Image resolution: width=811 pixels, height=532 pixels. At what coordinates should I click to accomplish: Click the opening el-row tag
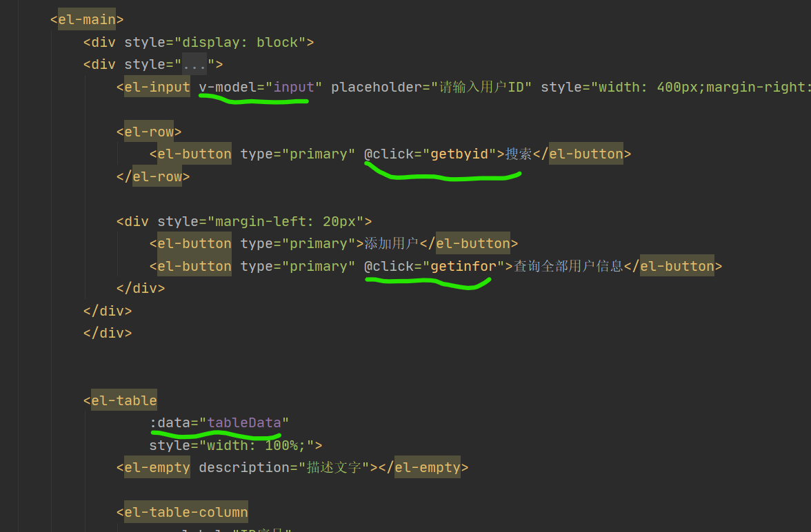point(149,132)
